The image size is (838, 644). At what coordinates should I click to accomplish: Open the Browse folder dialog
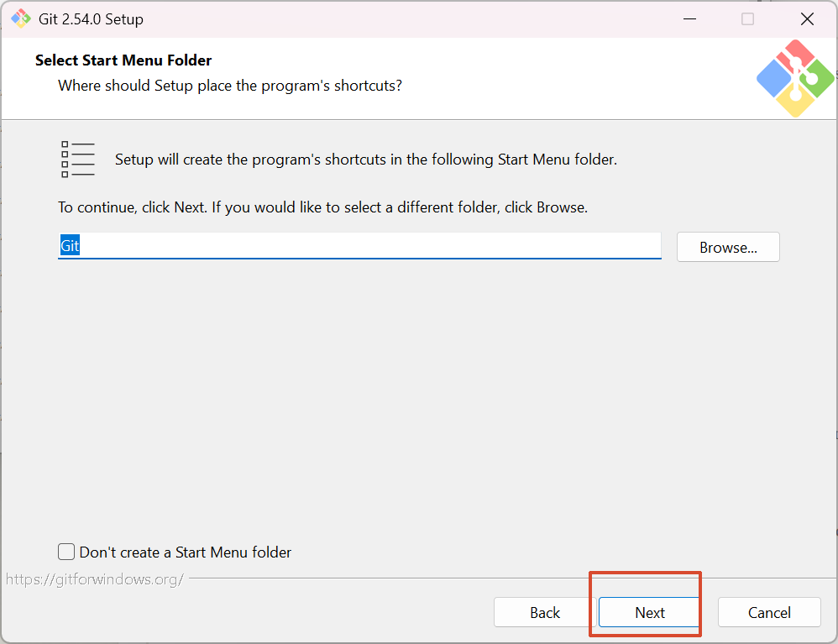click(x=728, y=248)
